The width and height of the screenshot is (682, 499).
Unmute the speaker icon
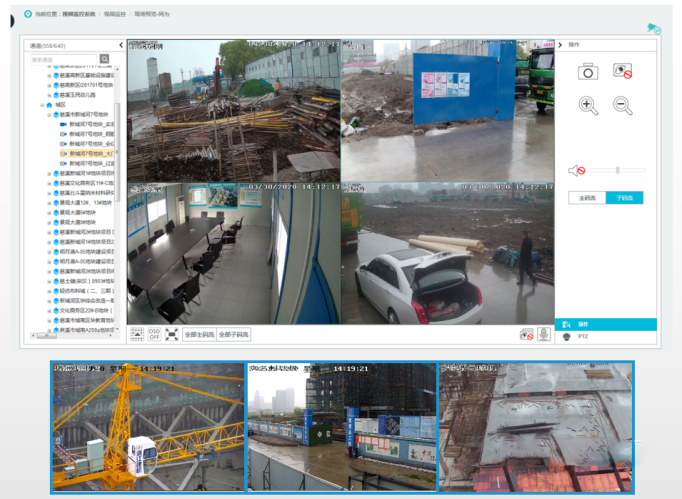coord(576,170)
